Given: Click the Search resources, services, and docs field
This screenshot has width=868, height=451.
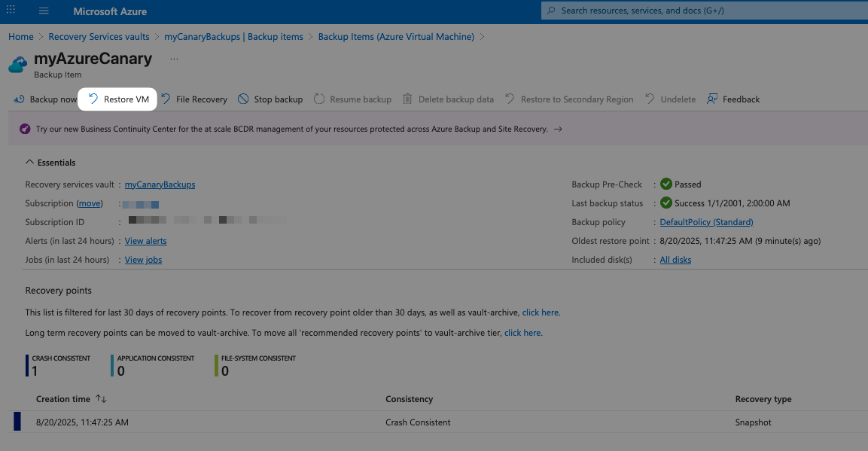Looking at the screenshot, I should point(704,11).
